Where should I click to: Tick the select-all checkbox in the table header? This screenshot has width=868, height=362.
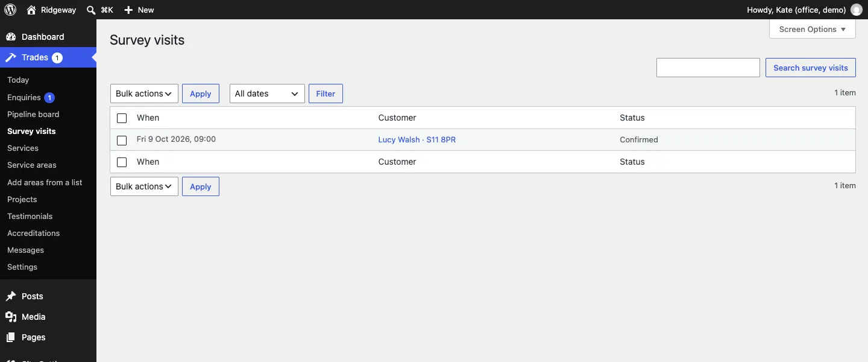coord(122,118)
